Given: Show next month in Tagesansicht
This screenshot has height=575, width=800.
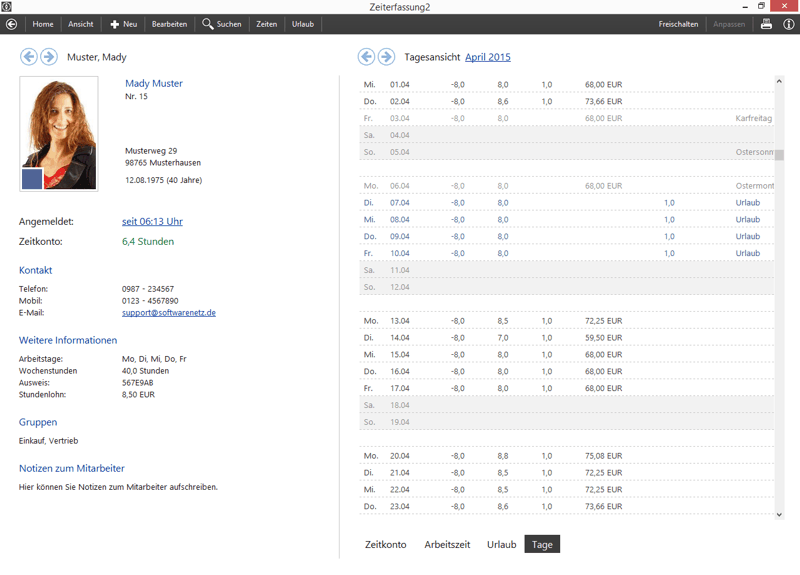Looking at the screenshot, I should [x=386, y=57].
